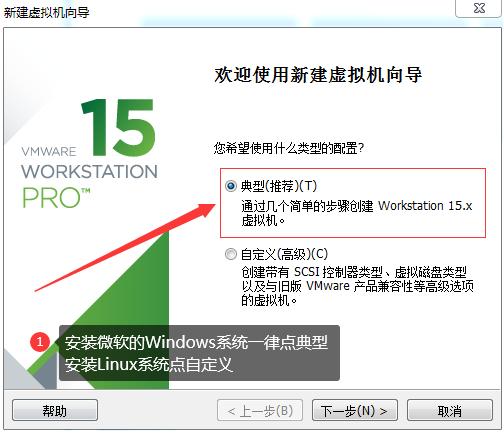Click the SCSI 控制器类型 custom description text
Screen dimensions: 503x431
coord(357,286)
